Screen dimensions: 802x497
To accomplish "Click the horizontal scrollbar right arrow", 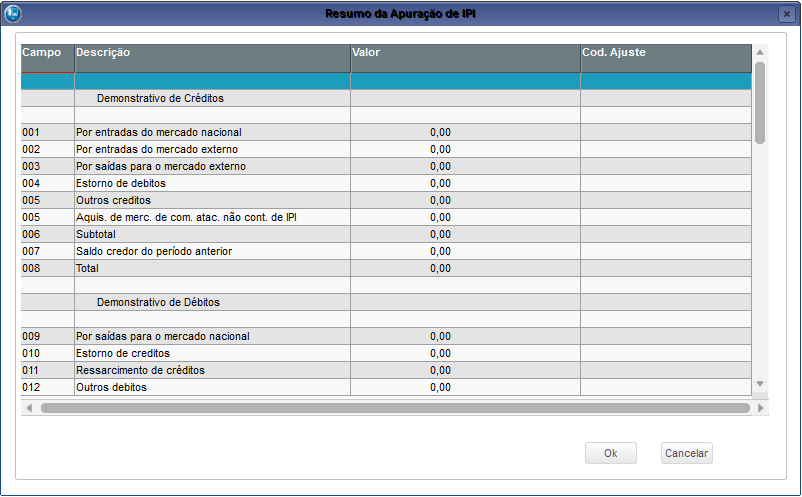I will [761, 408].
